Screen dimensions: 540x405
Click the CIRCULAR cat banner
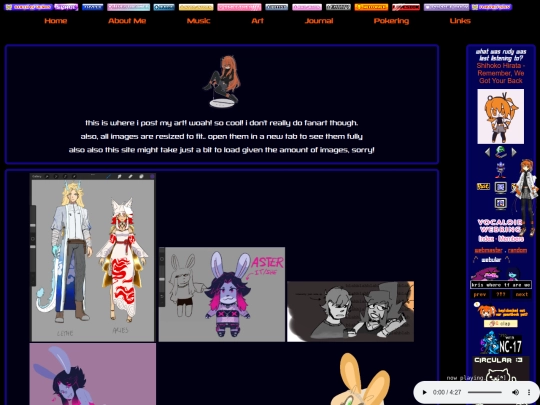[500, 368]
